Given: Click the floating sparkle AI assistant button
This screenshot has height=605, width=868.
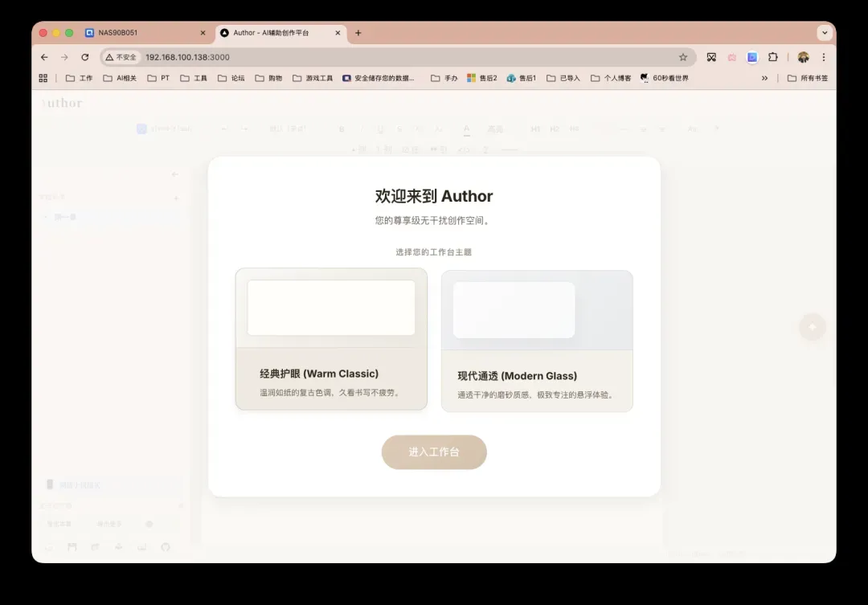Looking at the screenshot, I should tap(813, 326).
